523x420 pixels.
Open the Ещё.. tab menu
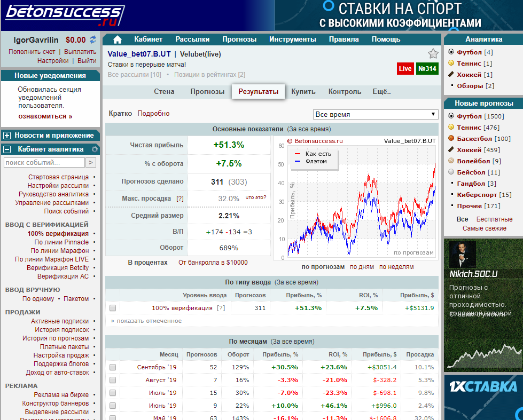pyautogui.click(x=381, y=91)
